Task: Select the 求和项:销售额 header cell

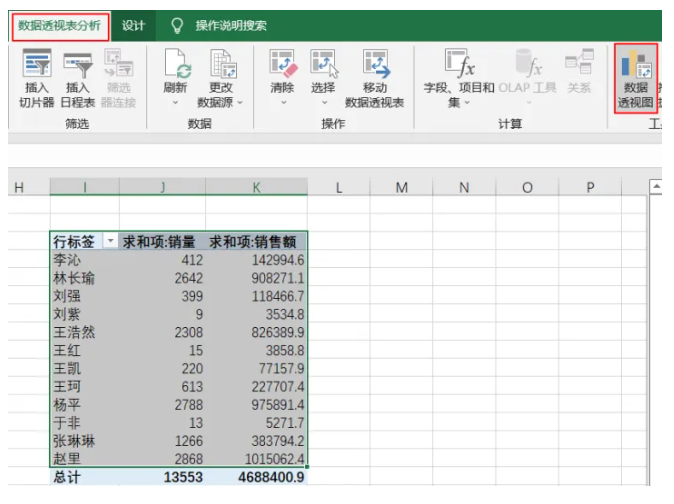Action: coord(257,241)
